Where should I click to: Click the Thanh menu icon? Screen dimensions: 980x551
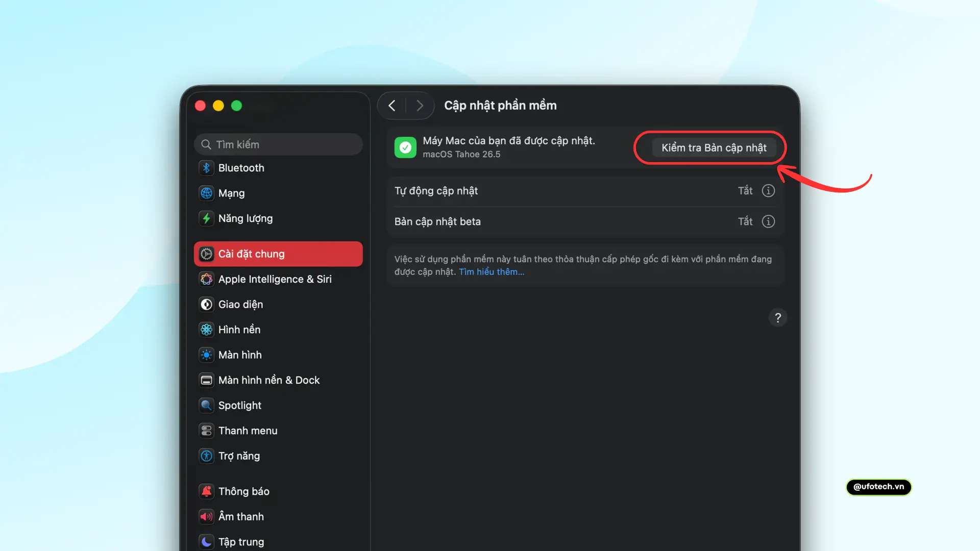(x=206, y=431)
